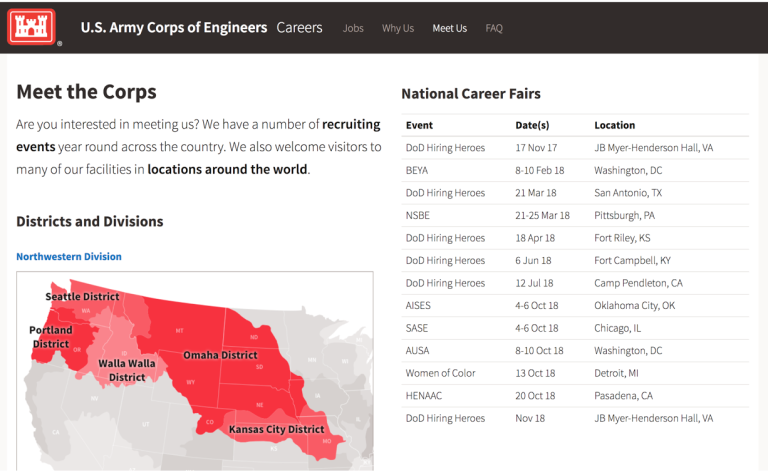Click the Fort Riley, KS location
The width and height of the screenshot is (768, 471).
click(x=622, y=238)
